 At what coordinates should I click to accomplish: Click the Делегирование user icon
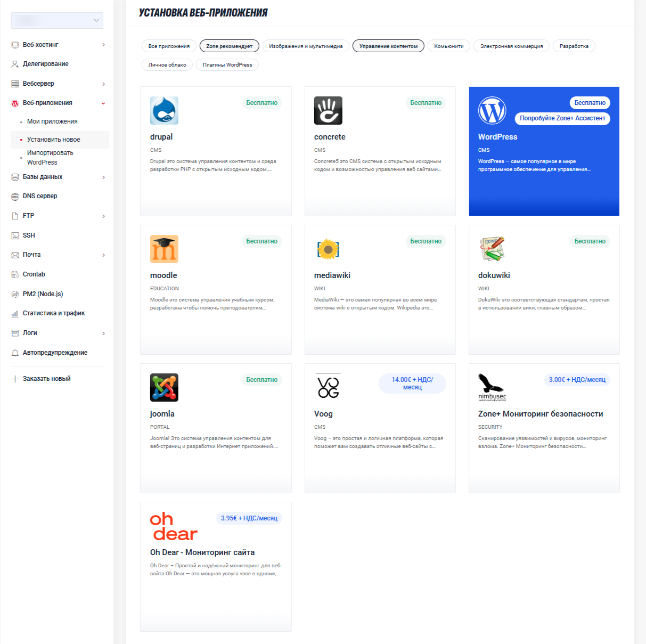click(15, 64)
